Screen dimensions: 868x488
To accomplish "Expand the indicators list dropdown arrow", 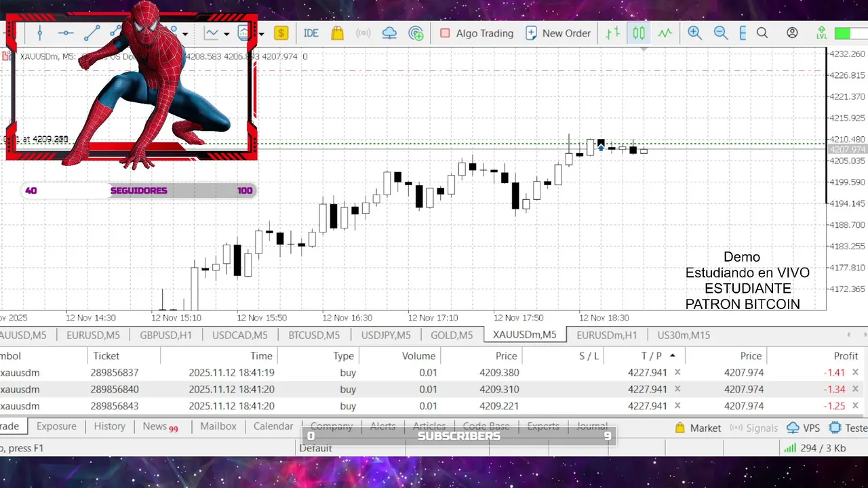I will tap(261, 33).
